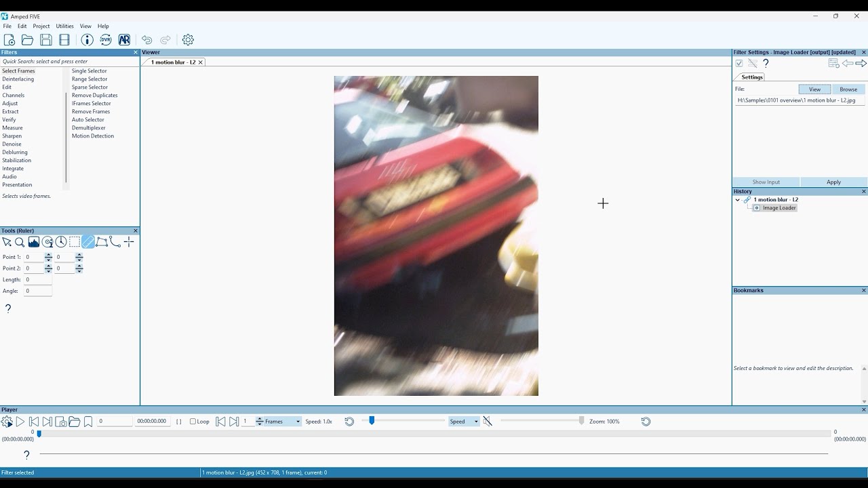868x488 pixels.
Task: Open the File menu
Action: [7, 26]
